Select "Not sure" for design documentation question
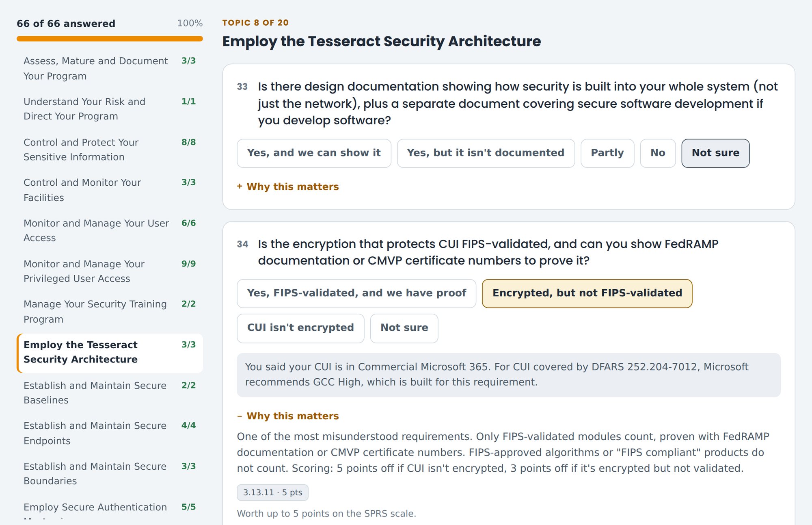The height and width of the screenshot is (525, 812). click(715, 153)
